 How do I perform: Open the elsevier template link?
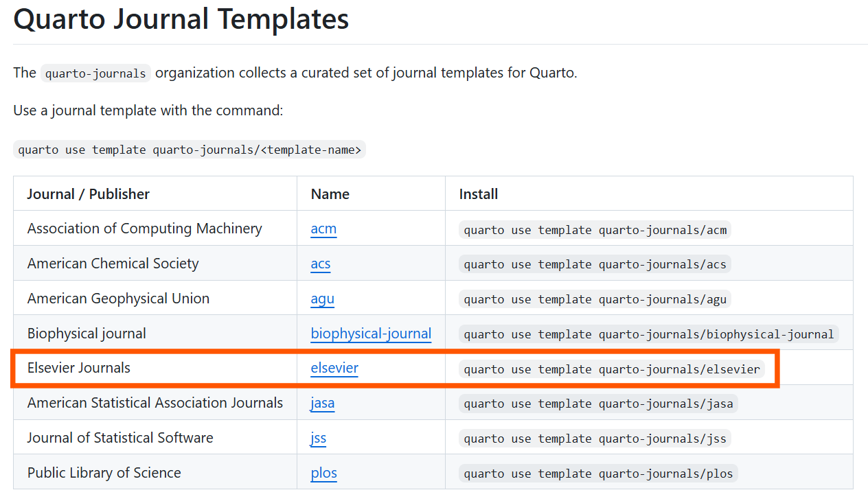pyautogui.click(x=334, y=369)
